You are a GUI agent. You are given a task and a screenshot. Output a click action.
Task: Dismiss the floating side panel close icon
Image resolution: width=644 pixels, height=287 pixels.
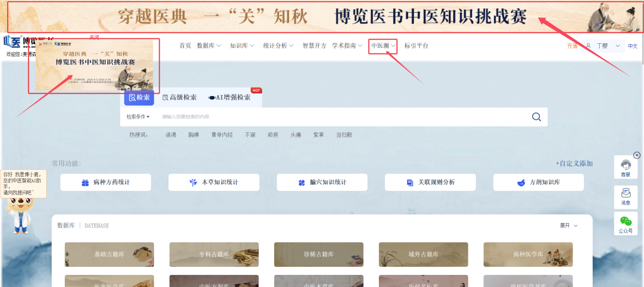coord(637,155)
